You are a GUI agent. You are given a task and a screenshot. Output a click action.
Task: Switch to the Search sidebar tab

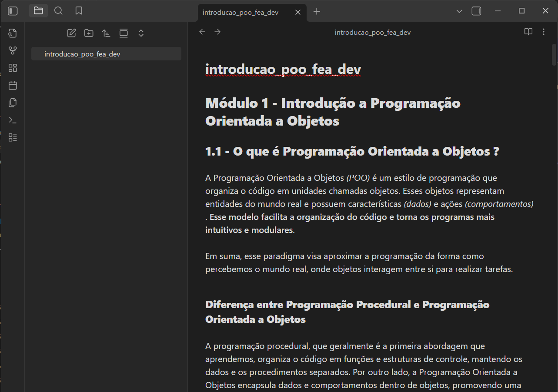pyautogui.click(x=58, y=11)
